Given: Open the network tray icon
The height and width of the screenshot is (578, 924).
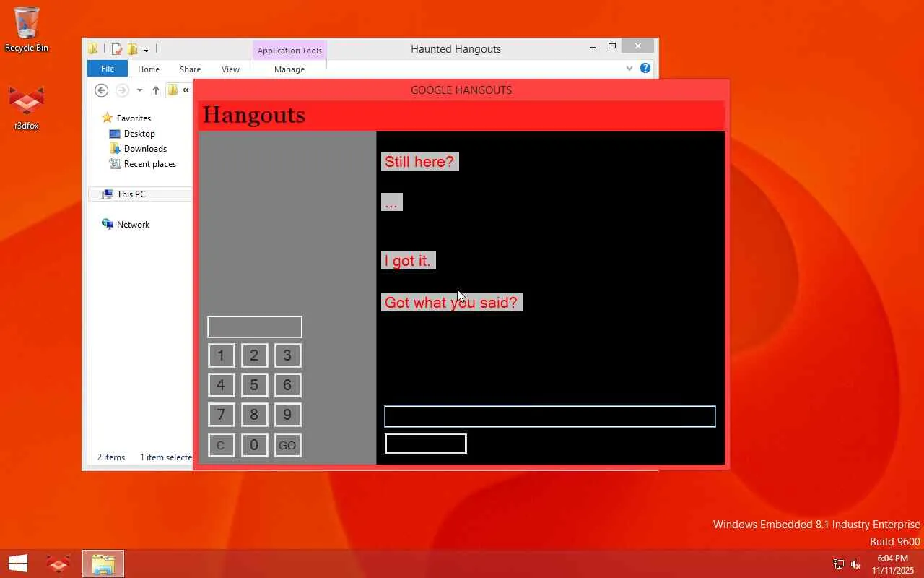Looking at the screenshot, I should tap(839, 564).
